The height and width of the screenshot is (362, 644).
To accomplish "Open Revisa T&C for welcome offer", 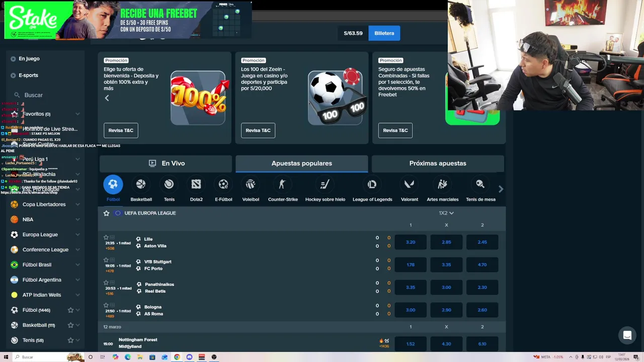I will pos(121,130).
